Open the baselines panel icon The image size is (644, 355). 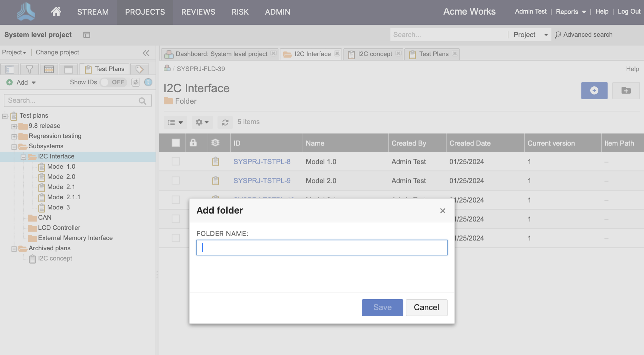point(69,69)
